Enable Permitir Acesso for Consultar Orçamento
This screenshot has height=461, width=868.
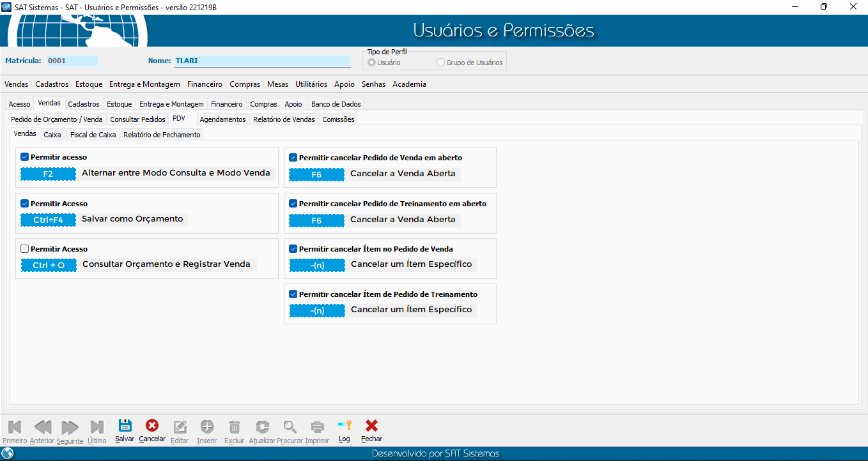pyautogui.click(x=25, y=249)
